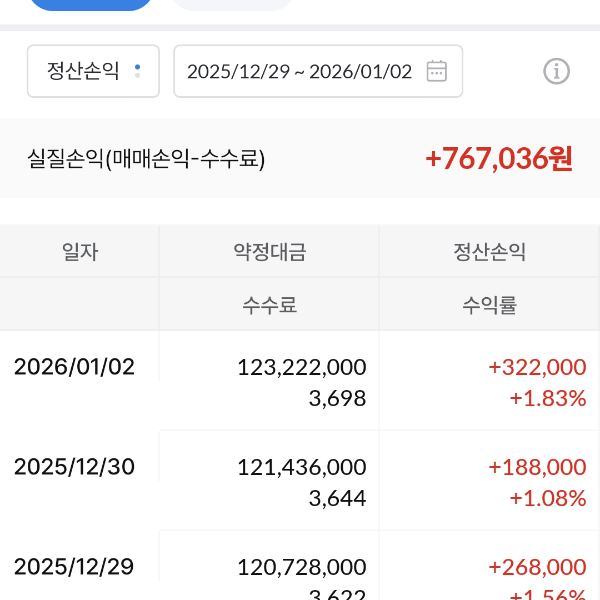Tap the 약정대금 column header

coord(269,252)
